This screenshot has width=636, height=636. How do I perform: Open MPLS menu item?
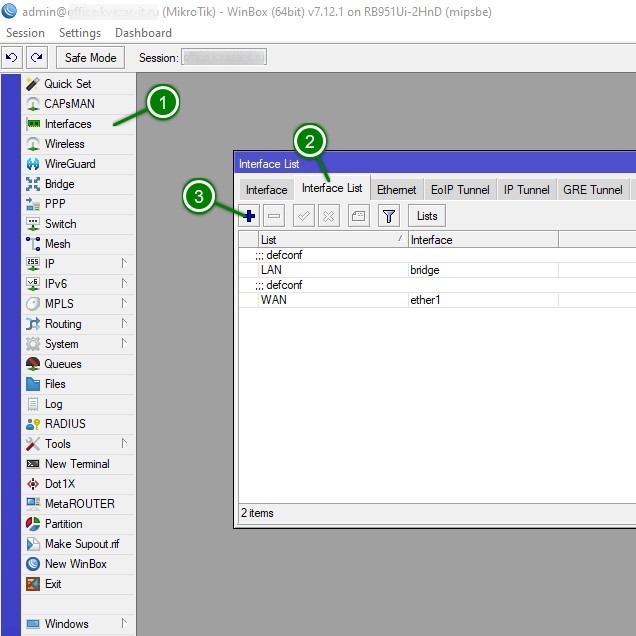pos(79,304)
